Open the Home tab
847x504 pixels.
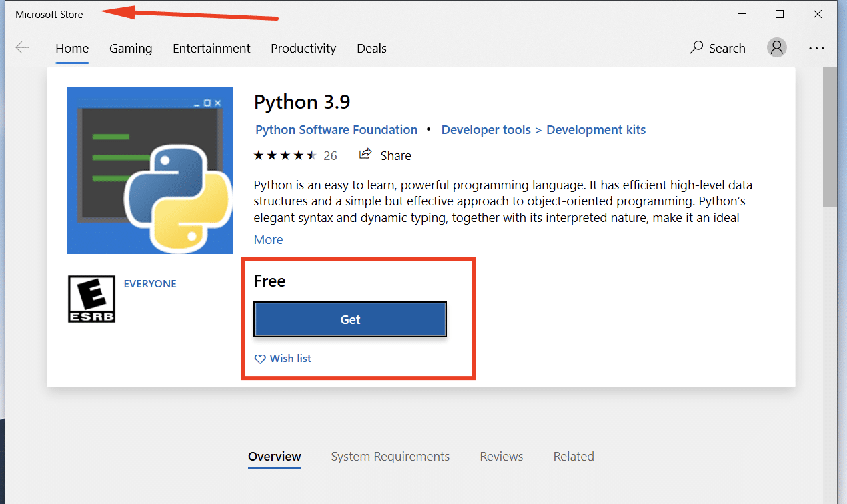click(72, 49)
